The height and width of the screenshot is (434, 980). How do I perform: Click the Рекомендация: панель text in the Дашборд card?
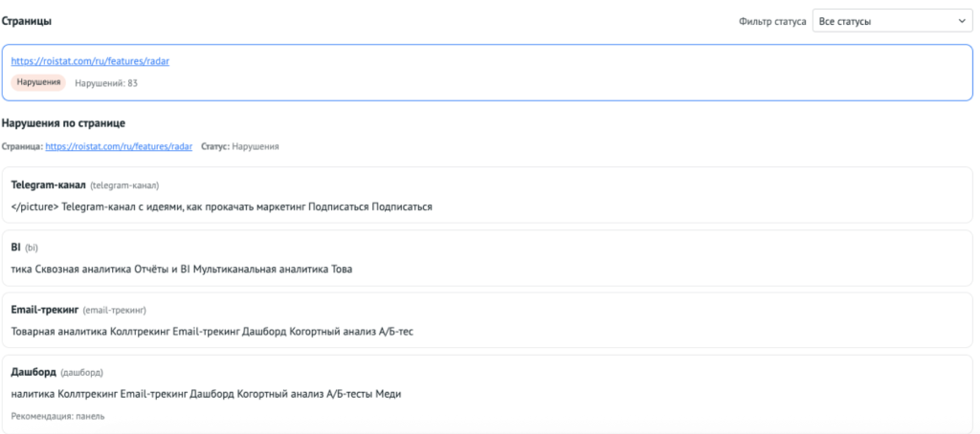point(57,416)
